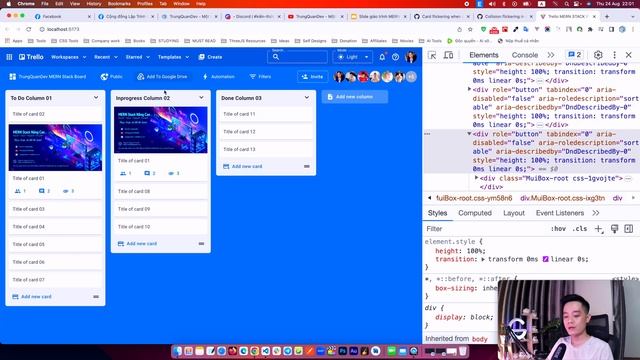Image resolution: width=640 pixels, height=360 pixels.
Task: Click attachments icon on To Do card 01
Action: pos(65,191)
